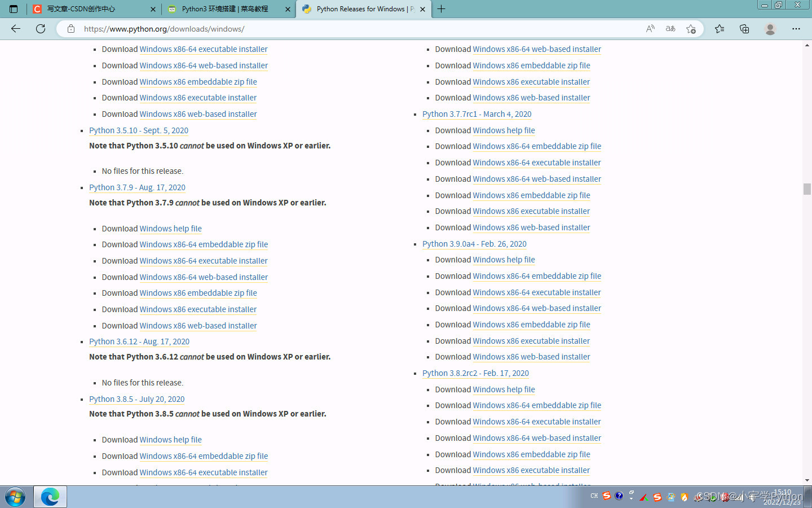Switch to Python3 环境搭建 菜鸟教程 tab
The height and width of the screenshot is (508, 812).
[x=228, y=9]
